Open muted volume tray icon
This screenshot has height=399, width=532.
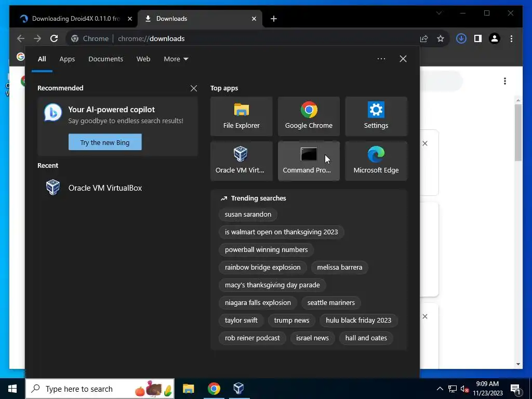[x=464, y=389]
